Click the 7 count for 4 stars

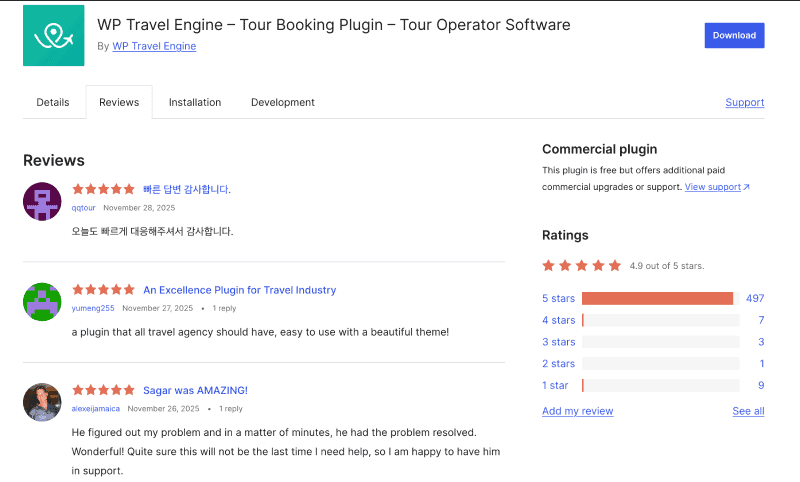pyautogui.click(x=761, y=320)
